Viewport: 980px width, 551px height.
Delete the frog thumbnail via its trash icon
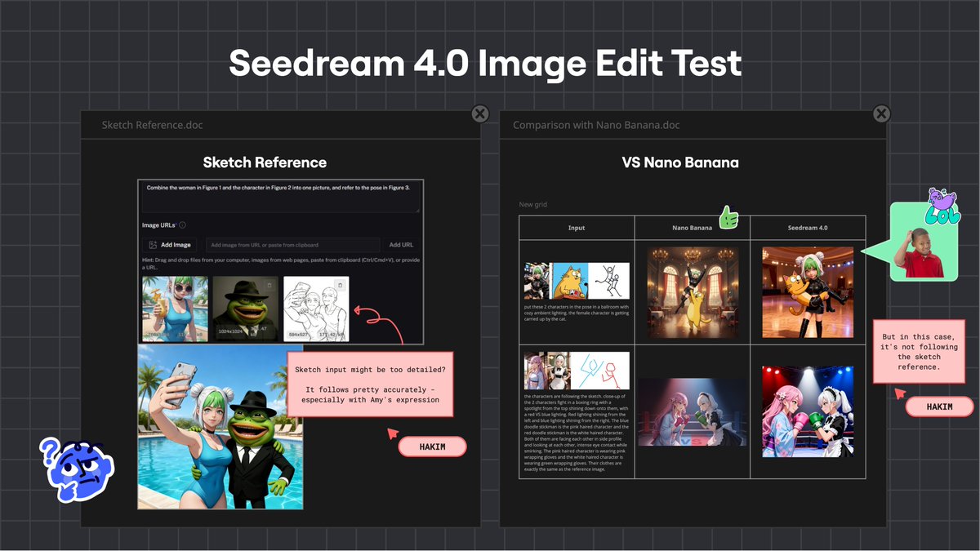[x=269, y=285]
